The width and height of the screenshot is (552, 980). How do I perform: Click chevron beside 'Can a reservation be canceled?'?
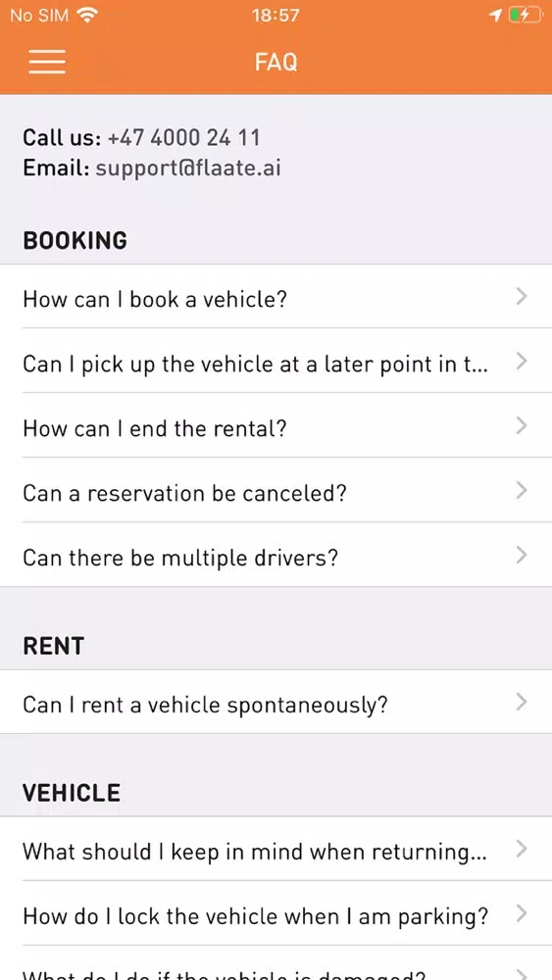(x=522, y=491)
